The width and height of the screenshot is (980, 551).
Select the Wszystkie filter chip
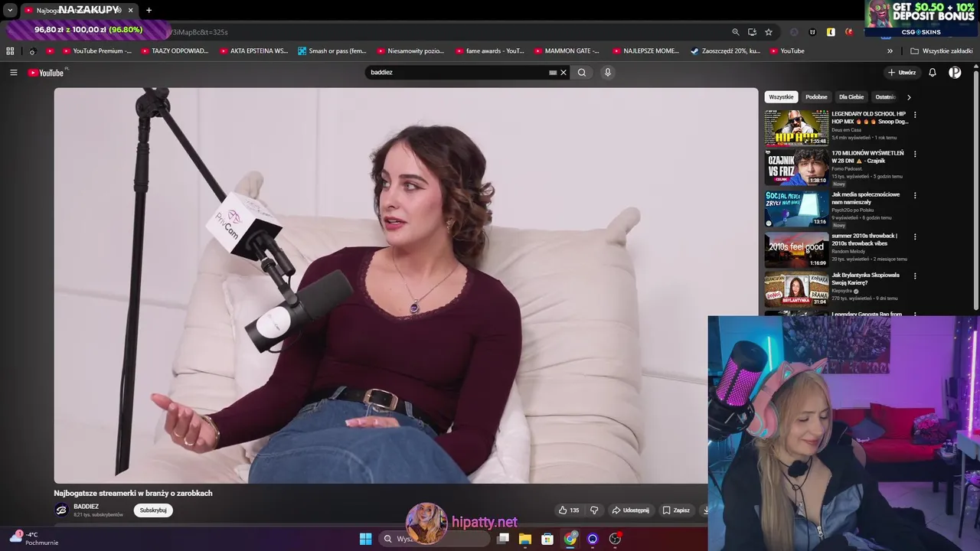tap(781, 97)
